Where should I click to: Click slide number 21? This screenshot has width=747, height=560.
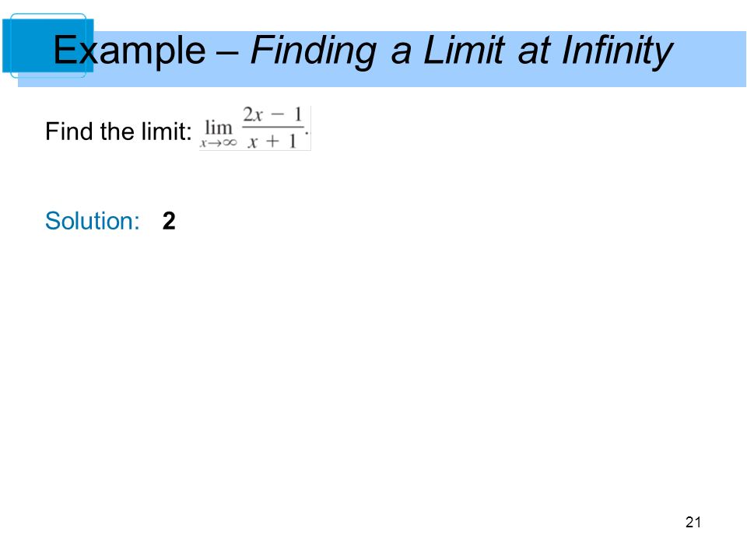pyautogui.click(x=693, y=523)
